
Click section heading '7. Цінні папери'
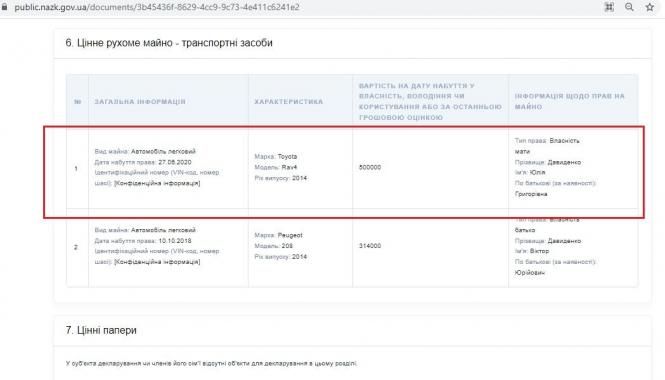pos(101,330)
